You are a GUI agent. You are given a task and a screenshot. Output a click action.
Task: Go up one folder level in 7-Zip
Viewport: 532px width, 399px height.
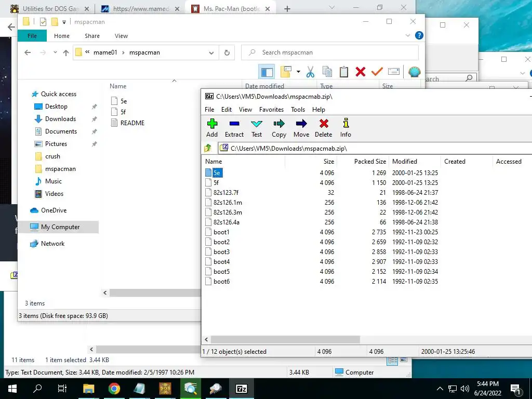208,148
